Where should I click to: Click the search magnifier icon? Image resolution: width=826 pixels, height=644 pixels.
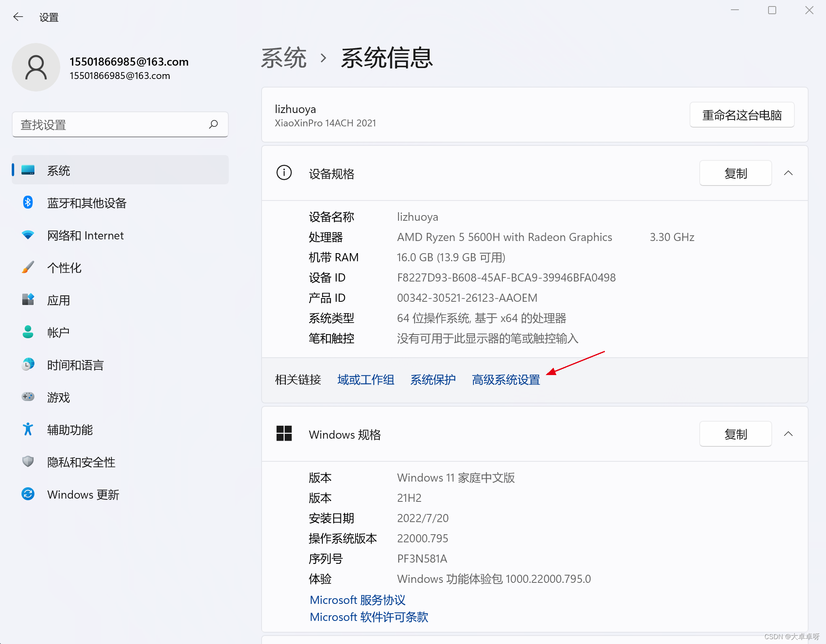[213, 124]
